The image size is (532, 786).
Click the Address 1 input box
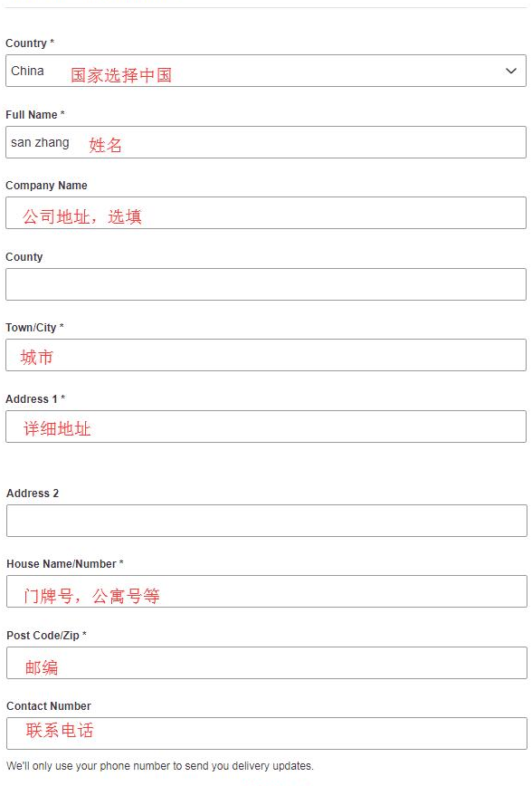tap(266, 427)
